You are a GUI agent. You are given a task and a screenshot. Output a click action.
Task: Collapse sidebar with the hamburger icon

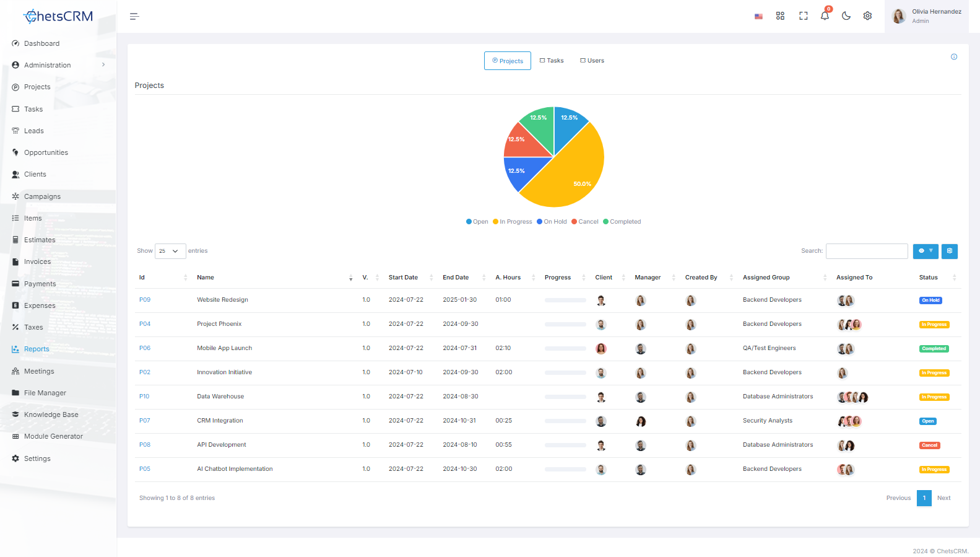(134, 16)
